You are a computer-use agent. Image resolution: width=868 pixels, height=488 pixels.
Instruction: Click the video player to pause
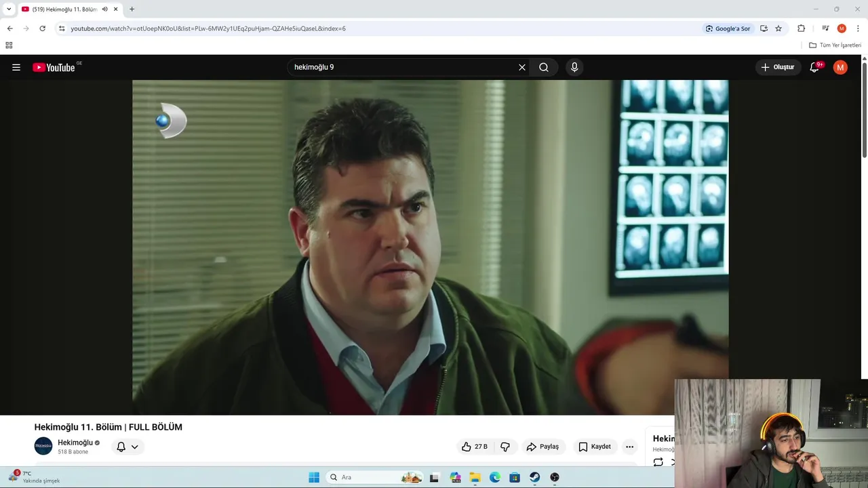coord(430,247)
